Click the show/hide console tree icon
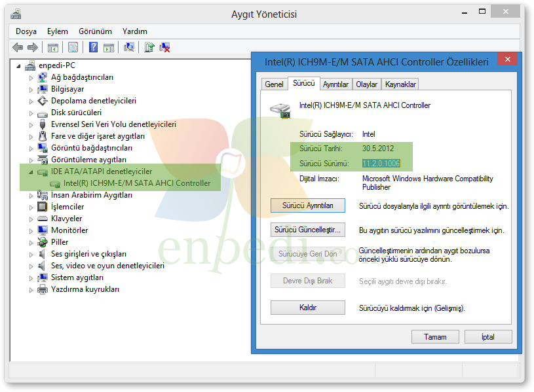The height and width of the screenshot is (392, 534). (x=53, y=48)
